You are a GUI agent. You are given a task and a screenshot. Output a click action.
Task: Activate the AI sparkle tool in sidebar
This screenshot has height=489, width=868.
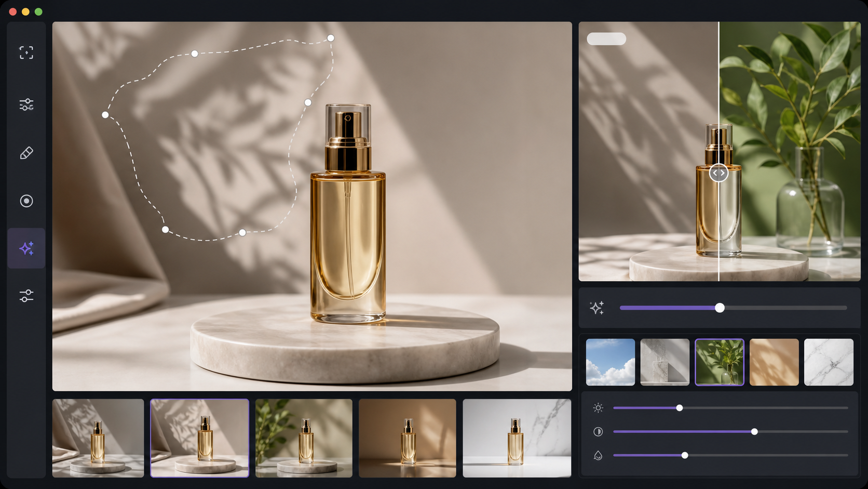point(26,248)
